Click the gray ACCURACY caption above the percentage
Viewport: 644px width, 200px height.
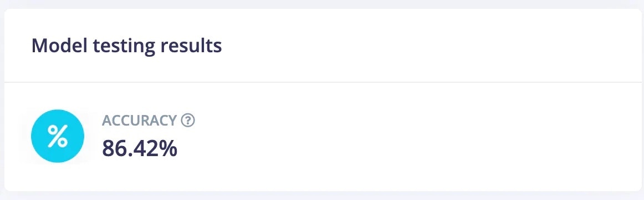[139, 121]
